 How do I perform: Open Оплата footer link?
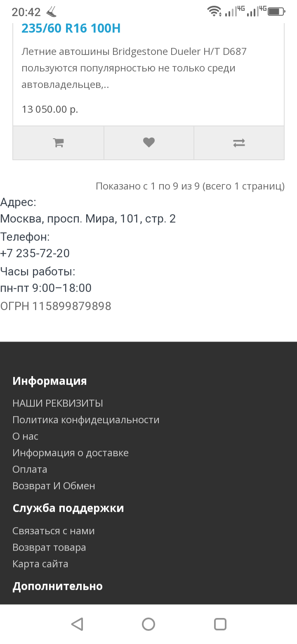coord(30,469)
